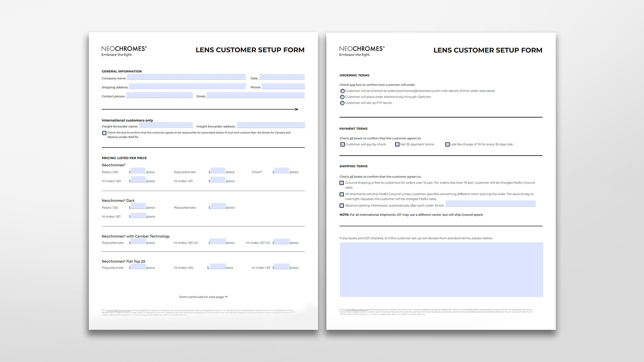Check the Net 30 payment terms box
The image size is (644, 362).
click(397, 144)
